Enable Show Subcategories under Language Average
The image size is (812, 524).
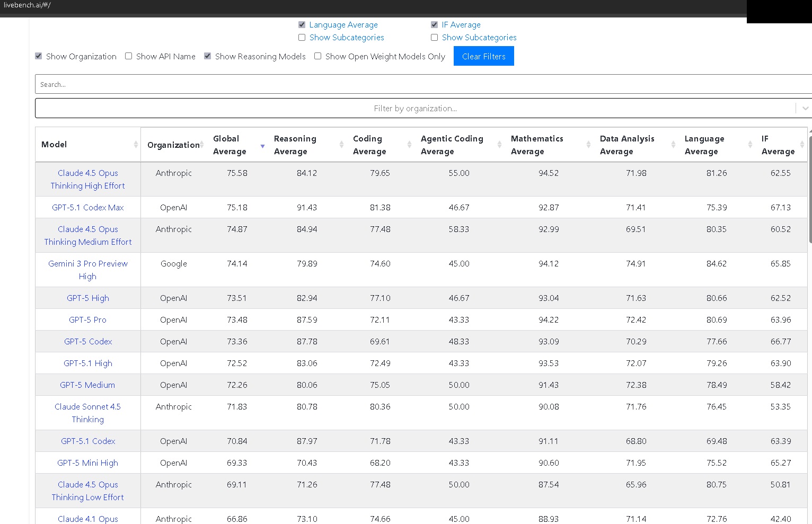302,38
